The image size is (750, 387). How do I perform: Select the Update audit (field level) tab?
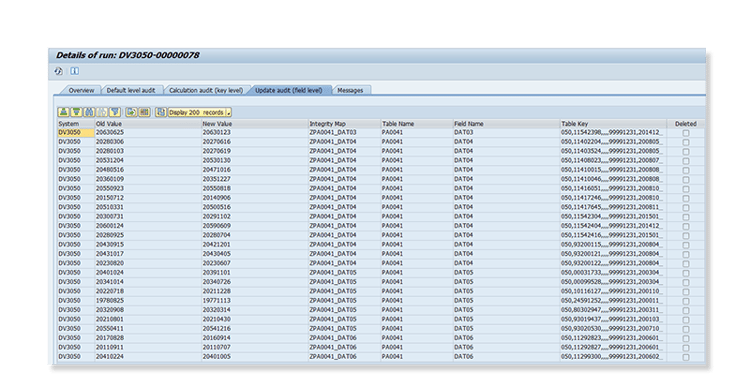tap(289, 90)
